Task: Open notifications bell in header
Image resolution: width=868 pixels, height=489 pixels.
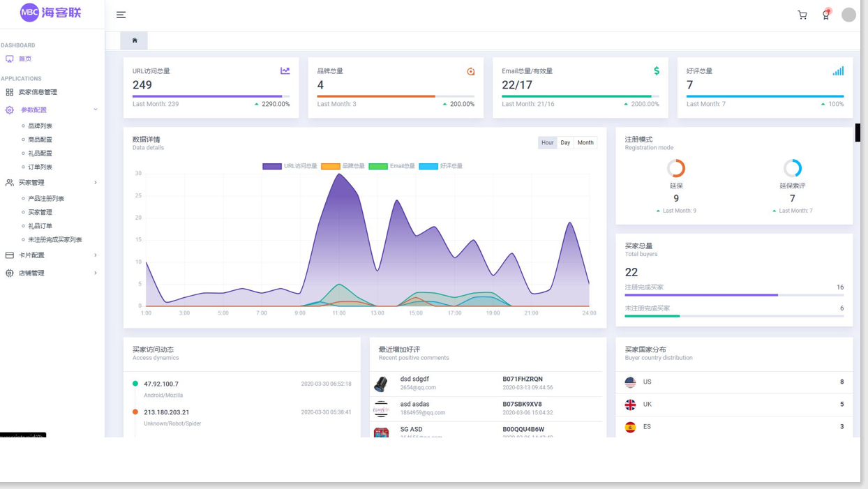Action: point(825,15)
